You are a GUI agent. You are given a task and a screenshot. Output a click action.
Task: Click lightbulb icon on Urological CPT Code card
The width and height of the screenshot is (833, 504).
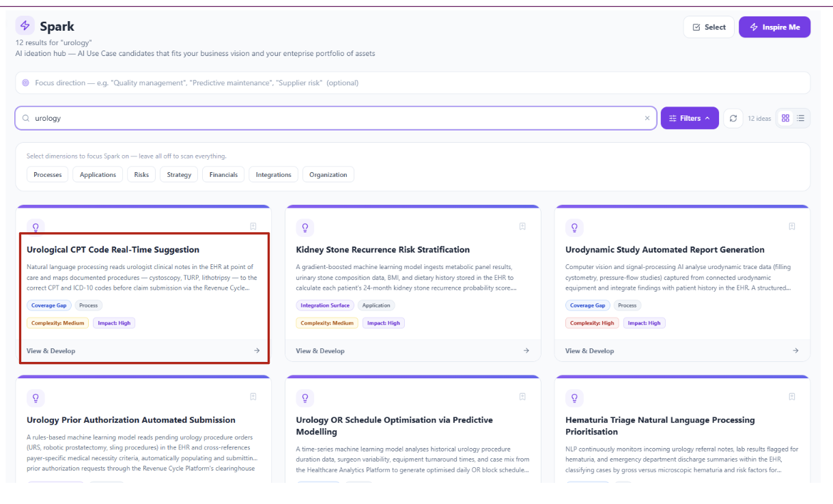(x=36, y=227)
